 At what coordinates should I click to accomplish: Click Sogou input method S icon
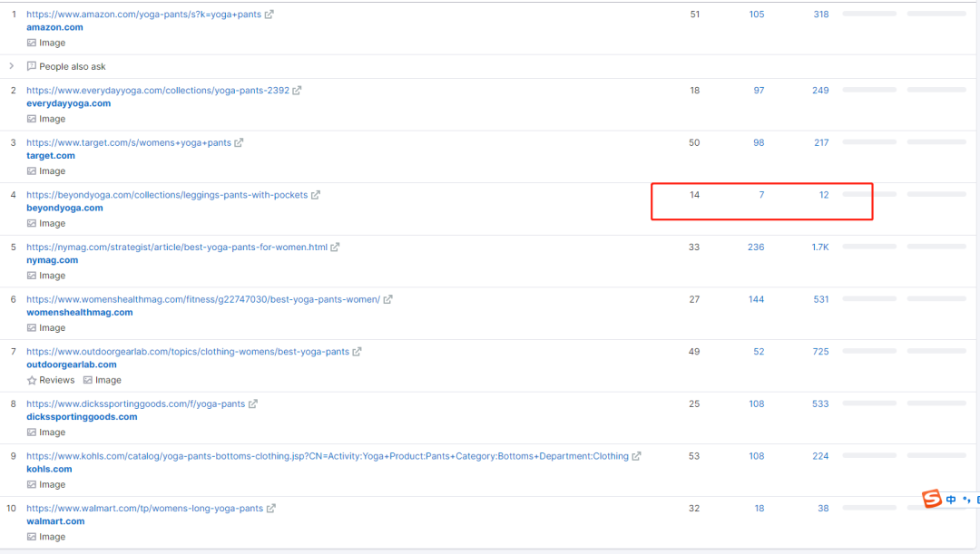pos(932,499)
